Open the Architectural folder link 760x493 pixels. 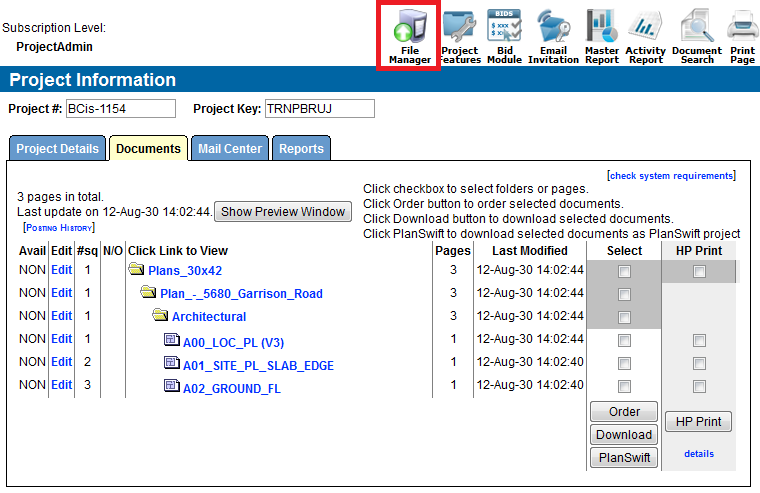[x=209, y=317]
